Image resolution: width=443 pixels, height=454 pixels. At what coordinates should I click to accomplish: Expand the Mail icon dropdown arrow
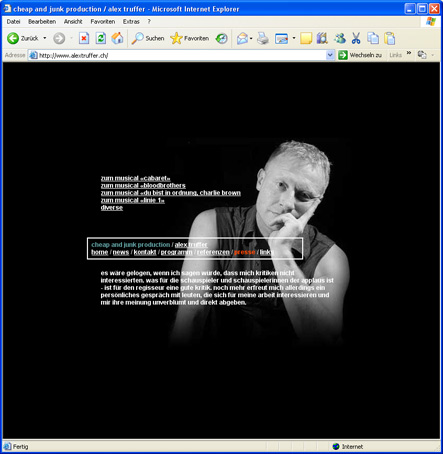[251, 38]
